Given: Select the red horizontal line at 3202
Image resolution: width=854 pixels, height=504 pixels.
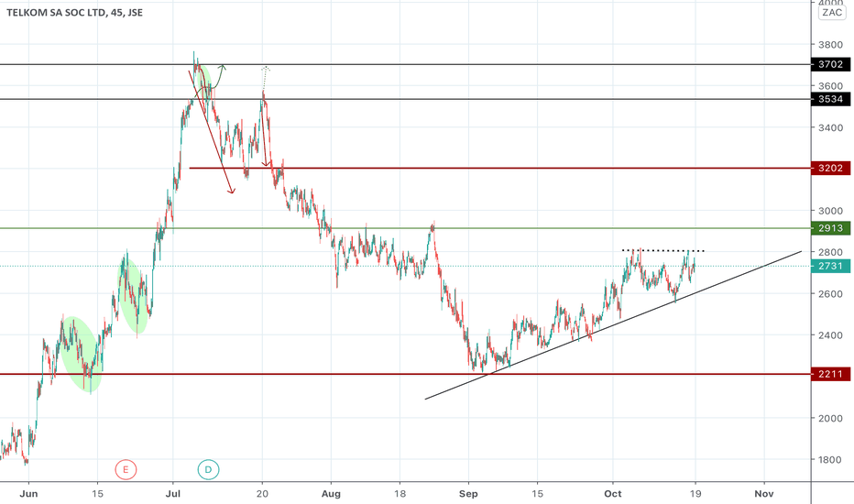Looking at the screenshot, I should point(499,168).
